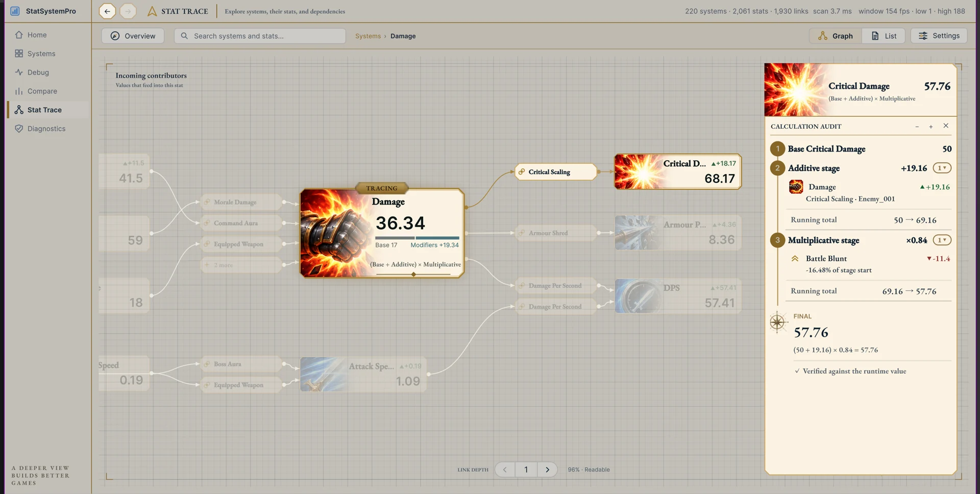The image size is (980, 494).
Task: Click the Damage base/modifier slider marker
Action: [x=413, y=275]
